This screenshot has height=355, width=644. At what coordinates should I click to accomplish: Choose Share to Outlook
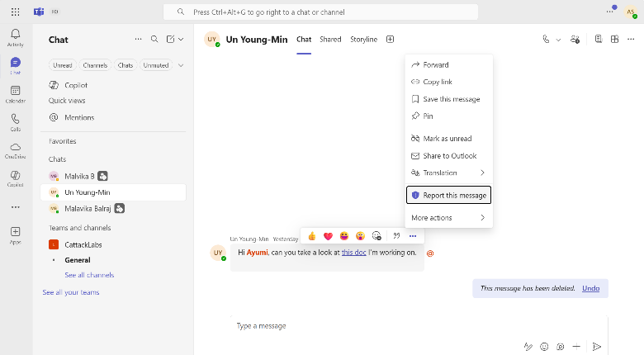pos(449,156)
